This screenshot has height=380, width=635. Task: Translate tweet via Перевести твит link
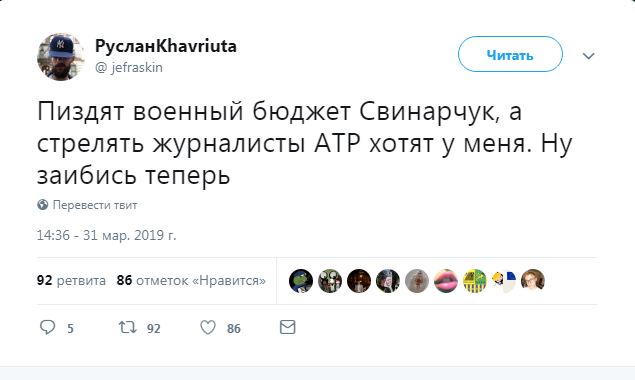[x=95, y=205]
